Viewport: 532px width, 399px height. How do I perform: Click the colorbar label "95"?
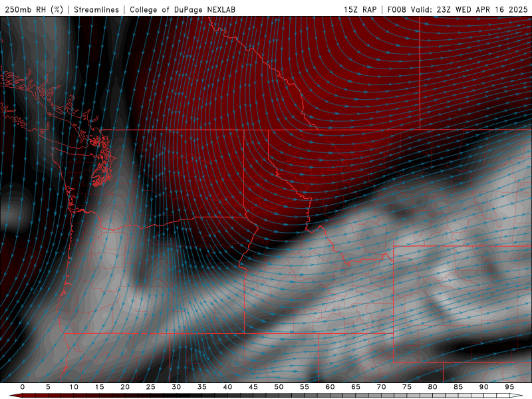pyautogui.click(x=509, y=387)
